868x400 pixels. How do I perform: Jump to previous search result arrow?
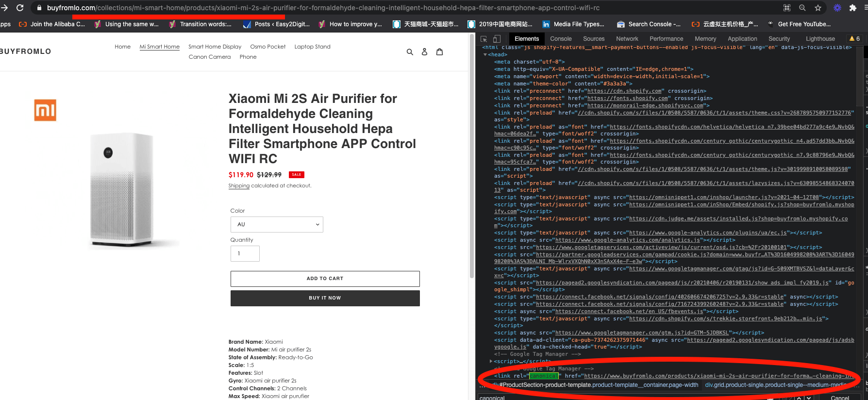click(x=799, y=398)
